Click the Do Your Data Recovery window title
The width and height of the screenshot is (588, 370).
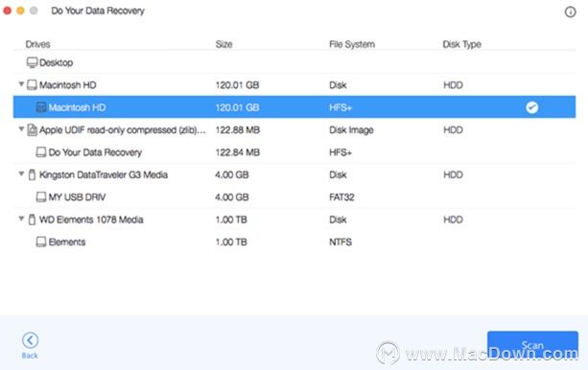(98, 11)
